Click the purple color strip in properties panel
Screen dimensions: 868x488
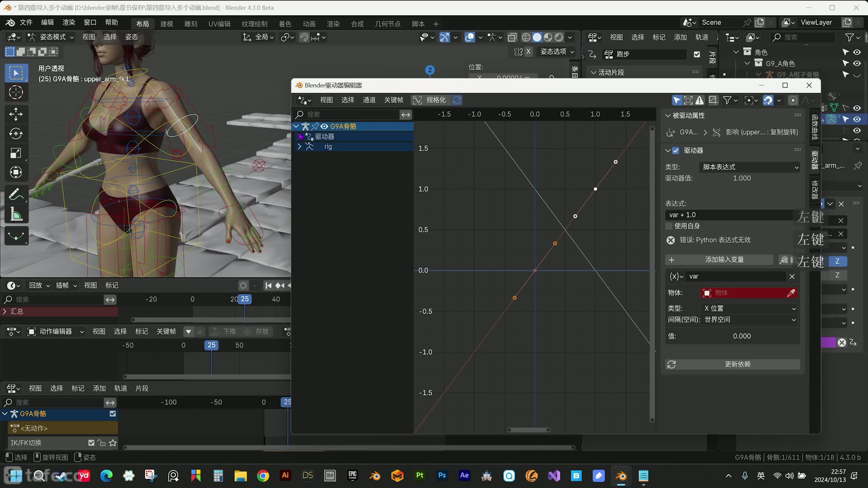click(x=828, y=343)
